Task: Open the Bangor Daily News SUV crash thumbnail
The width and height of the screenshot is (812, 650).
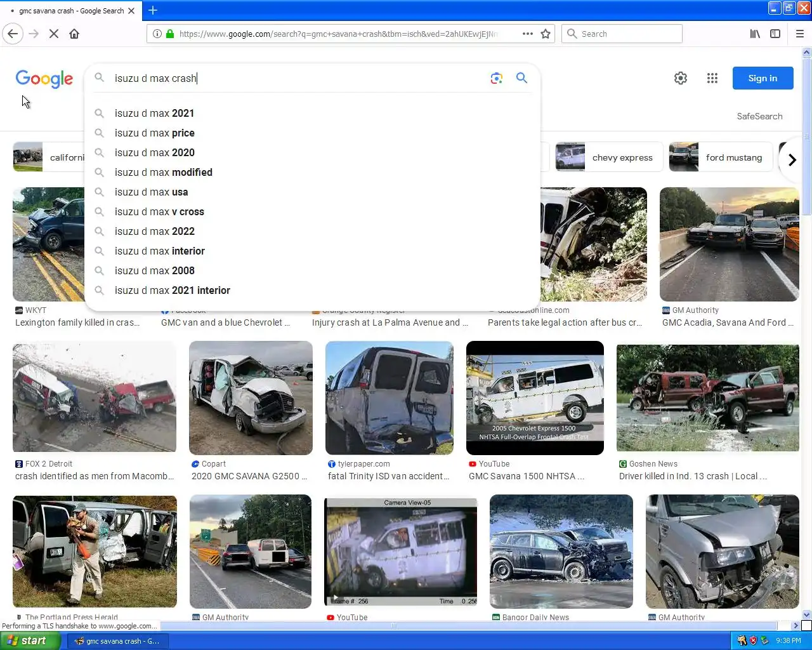Action: (x=561, y=552)
